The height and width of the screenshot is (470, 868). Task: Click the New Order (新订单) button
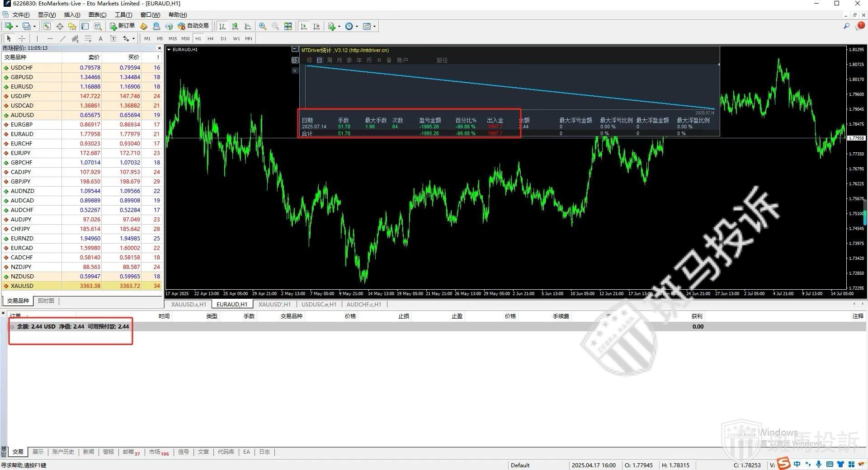[122, 26]
